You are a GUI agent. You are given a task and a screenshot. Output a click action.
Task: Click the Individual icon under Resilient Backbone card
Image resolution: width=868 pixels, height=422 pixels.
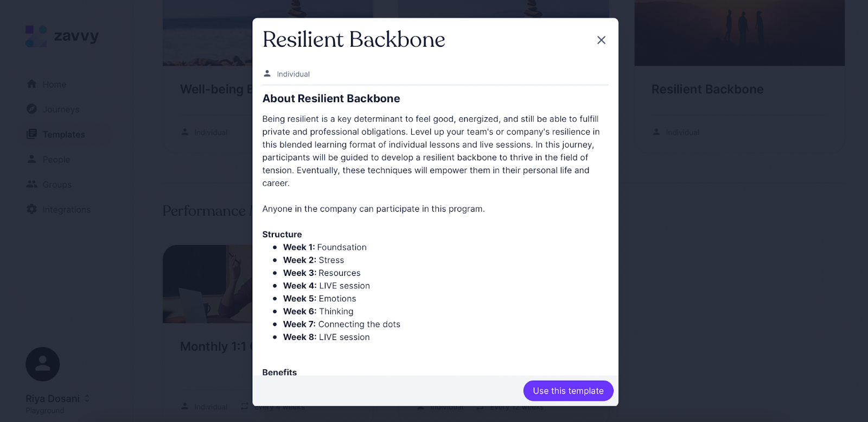pyautogui.click(x=655, y=132)
